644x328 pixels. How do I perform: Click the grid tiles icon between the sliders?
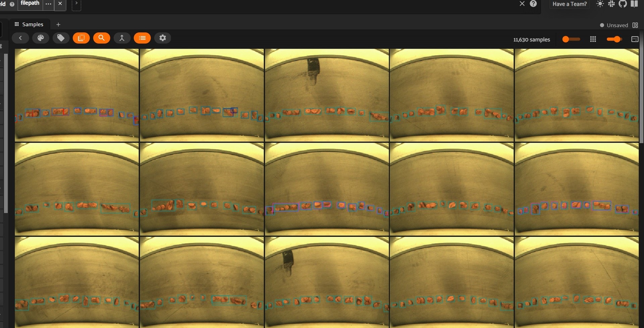(593, 39)
